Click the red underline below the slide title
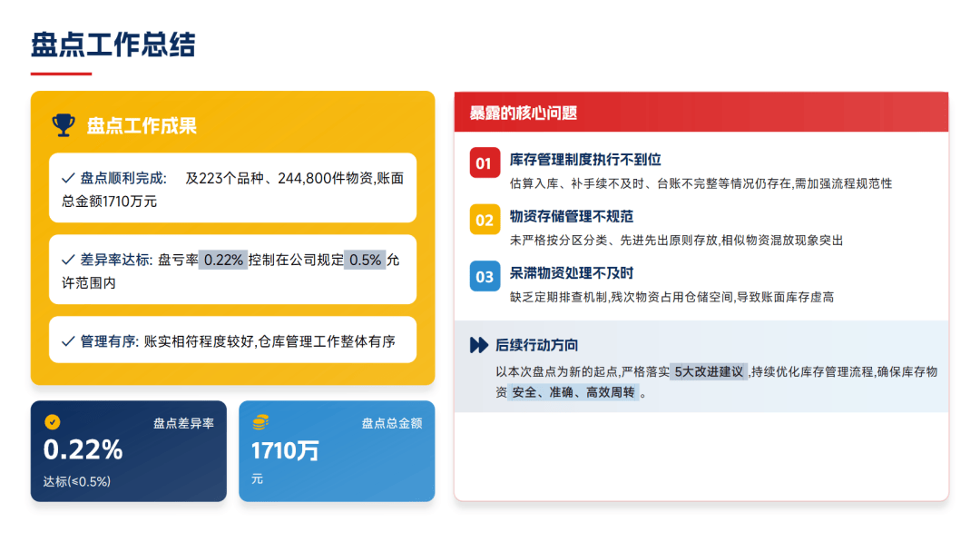 [x=61, y=74]
